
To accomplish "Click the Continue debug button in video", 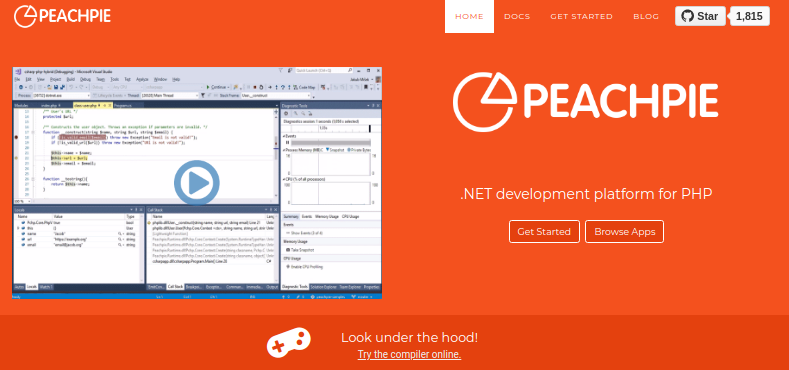I will point(216,87).
